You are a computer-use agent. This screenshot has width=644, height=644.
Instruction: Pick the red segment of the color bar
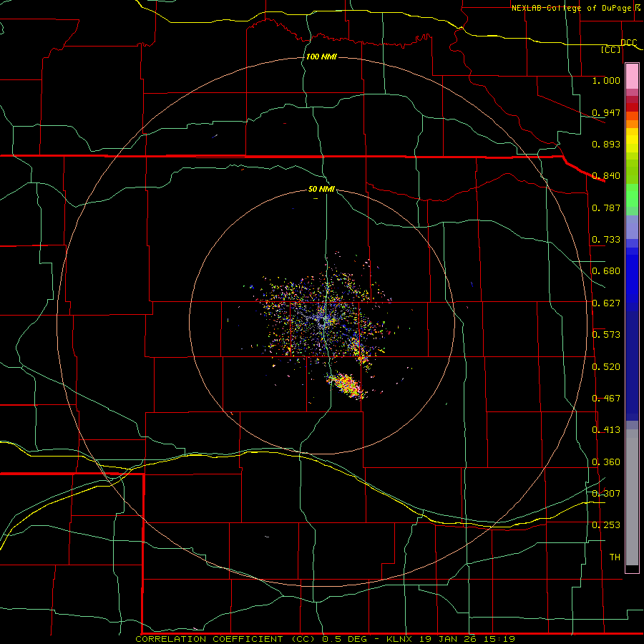tap(632, 107)
